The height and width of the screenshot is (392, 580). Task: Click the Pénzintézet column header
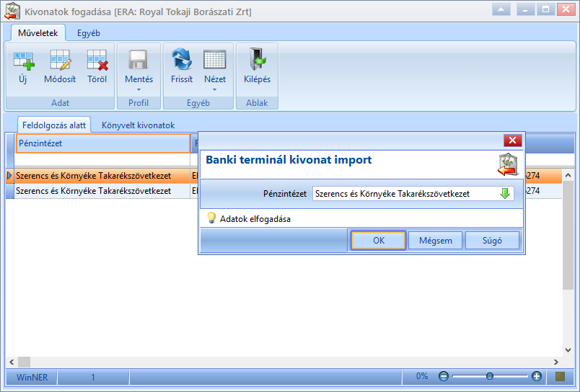click(x=103, y=143)
